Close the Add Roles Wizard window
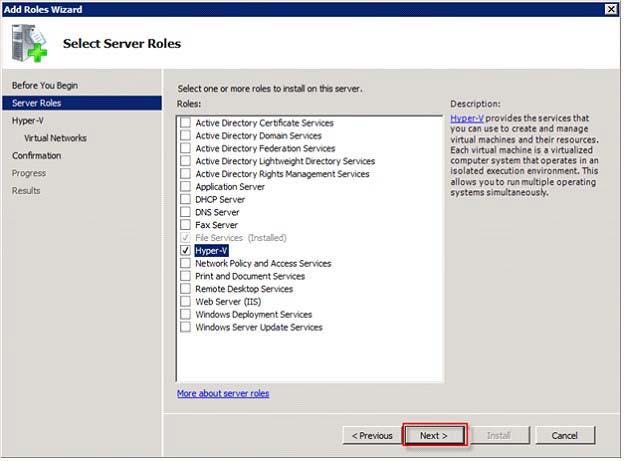625x461 pixels. [611, 9]
